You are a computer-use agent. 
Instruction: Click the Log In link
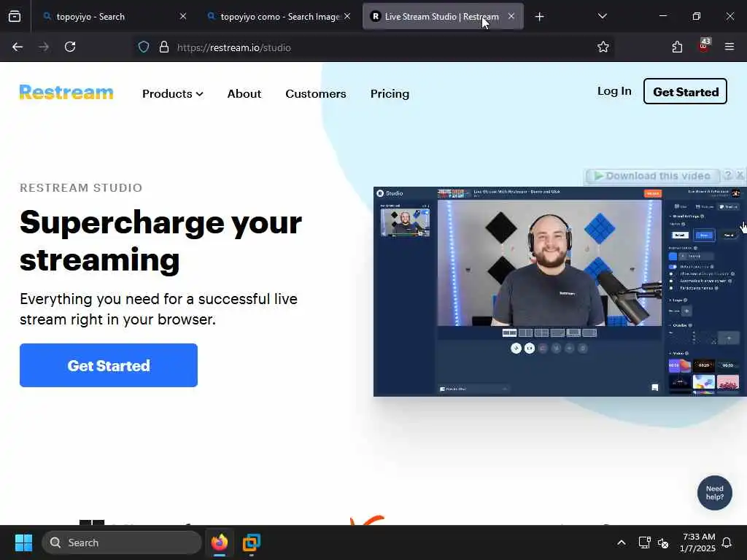pyautogui.click(x=614, y=91)
